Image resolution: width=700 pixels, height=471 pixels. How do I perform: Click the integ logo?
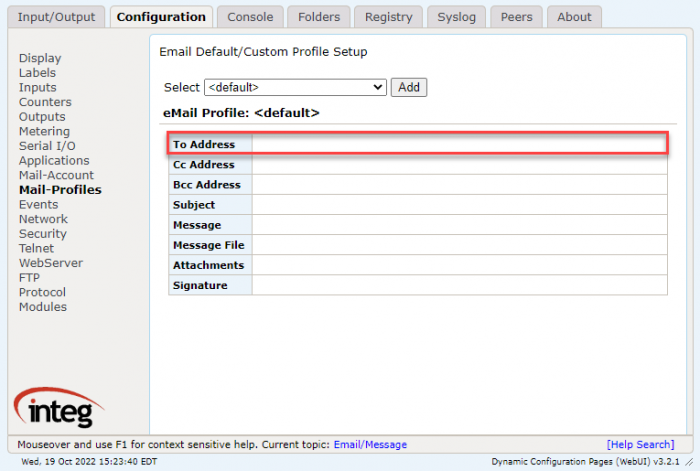pos(58,407)
